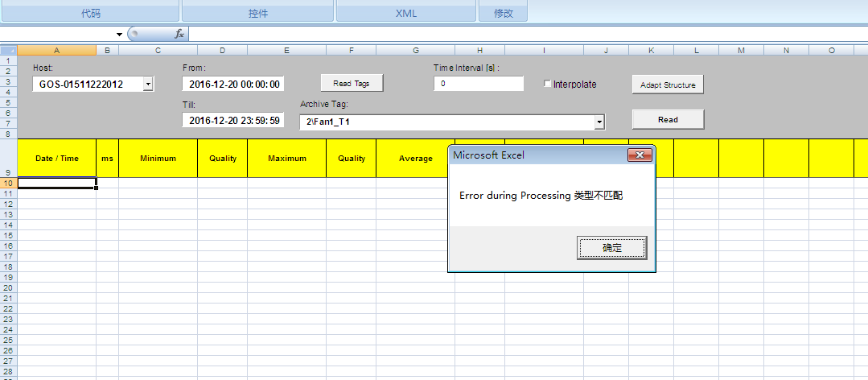The image size is (868, 380).
Task: Select column O header
Action: (832, 51)
